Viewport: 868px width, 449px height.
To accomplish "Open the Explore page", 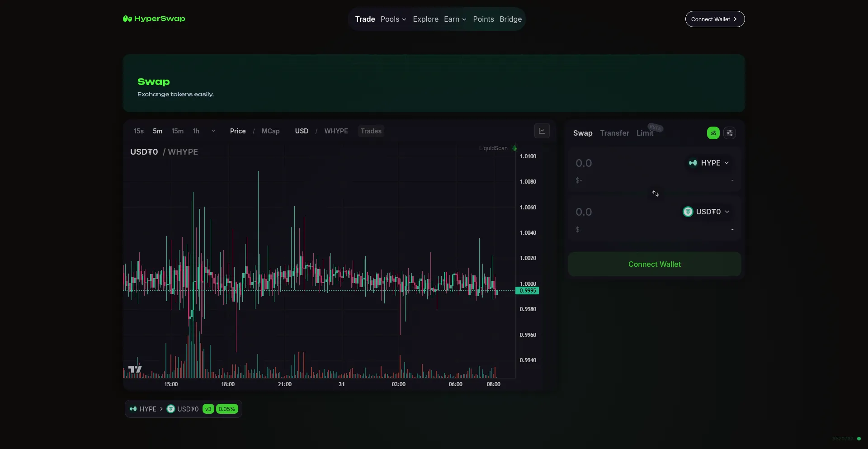I will [x=425, y=19].
